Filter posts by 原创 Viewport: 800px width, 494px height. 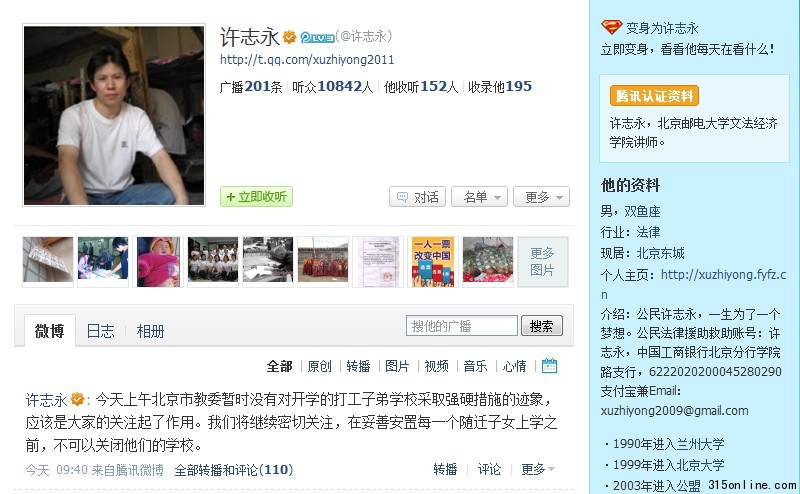coord(319,366)
